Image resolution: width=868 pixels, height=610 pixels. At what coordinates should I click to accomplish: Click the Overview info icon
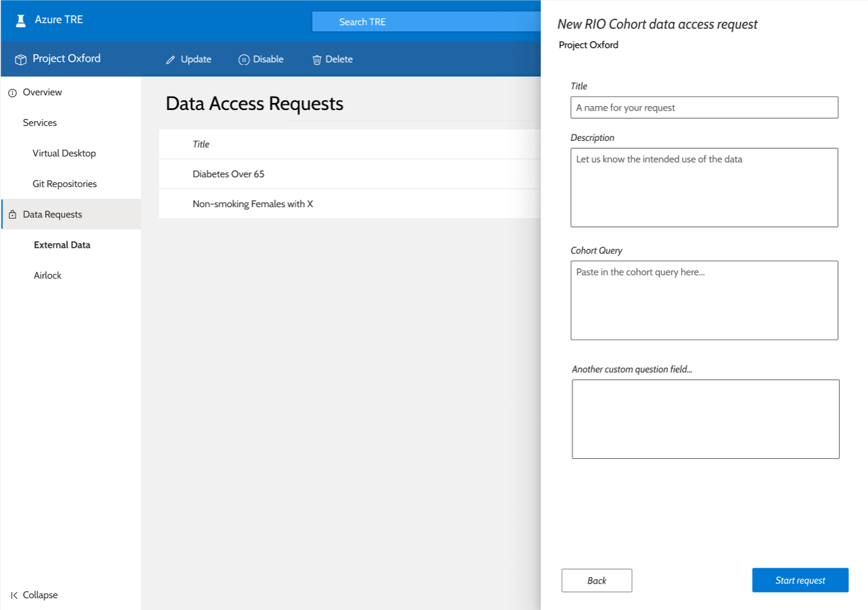(x=12, y=92)
